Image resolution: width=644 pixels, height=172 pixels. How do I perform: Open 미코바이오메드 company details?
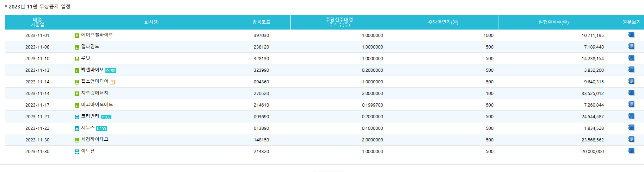point(97,104)
